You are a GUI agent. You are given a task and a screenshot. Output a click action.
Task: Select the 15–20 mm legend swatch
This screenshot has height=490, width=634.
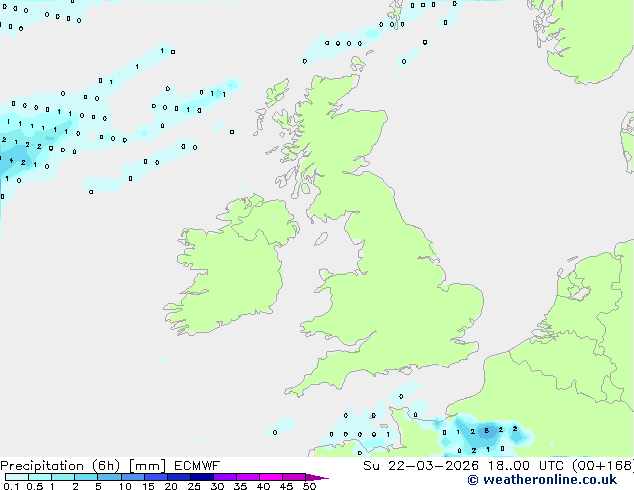(156, 477)
